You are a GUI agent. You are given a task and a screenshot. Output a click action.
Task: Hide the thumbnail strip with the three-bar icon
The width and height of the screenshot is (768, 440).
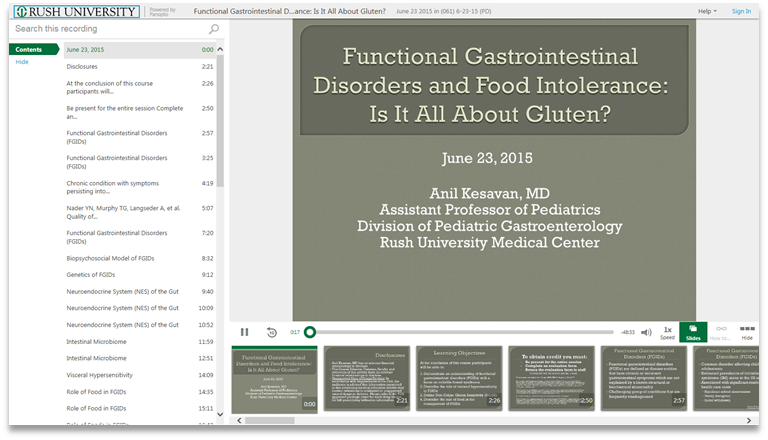point(747,332)
